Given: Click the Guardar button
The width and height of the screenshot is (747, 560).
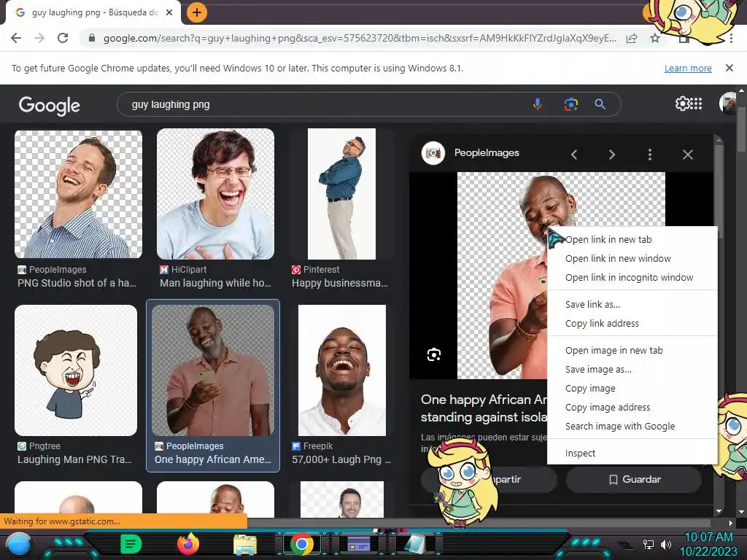Looking at the screenshot, I should tap(634, 480).
